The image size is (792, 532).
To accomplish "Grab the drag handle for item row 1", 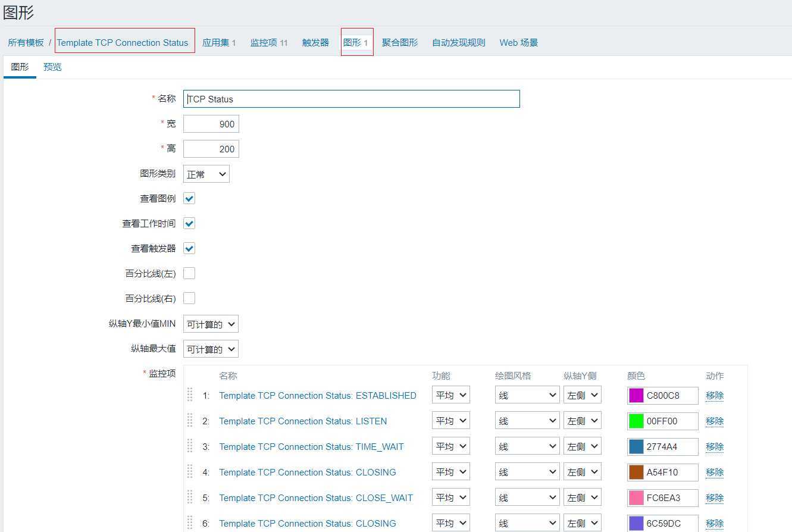I will pos(190,395).
